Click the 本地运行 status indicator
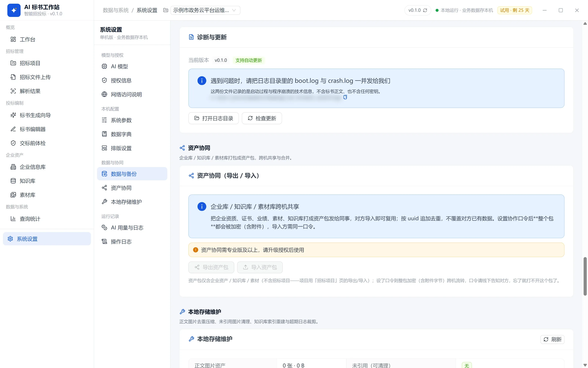 point(464,10)
